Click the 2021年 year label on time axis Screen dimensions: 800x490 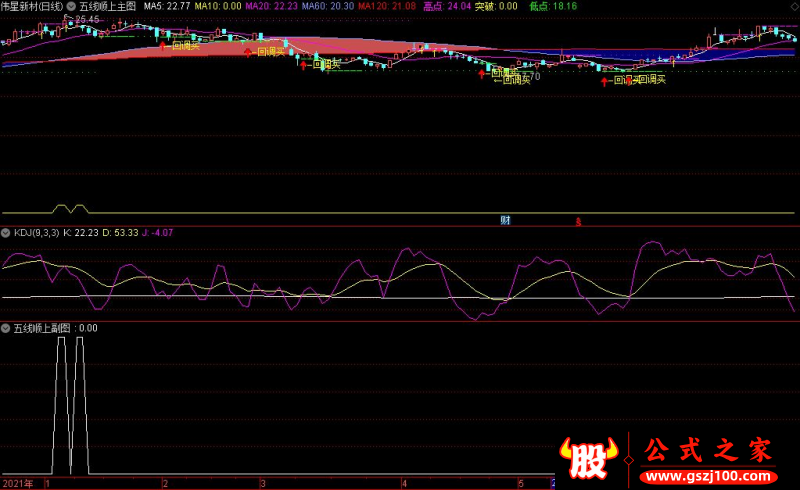point(18,483)
